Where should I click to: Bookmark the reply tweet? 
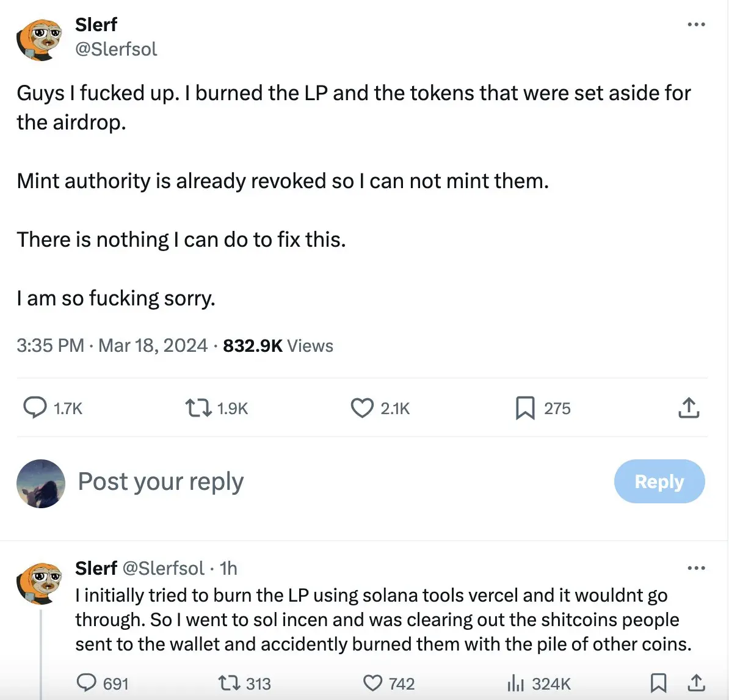point(658,683)
